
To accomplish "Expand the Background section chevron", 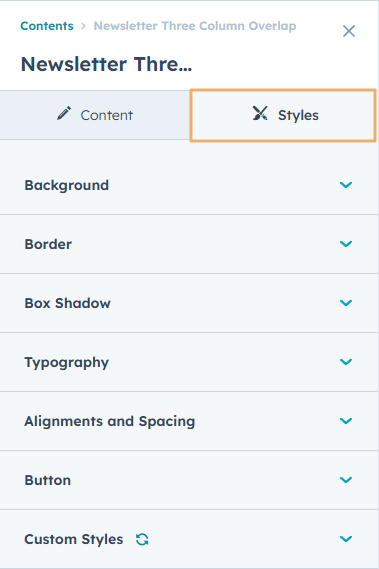I will [x=346, y=185].
